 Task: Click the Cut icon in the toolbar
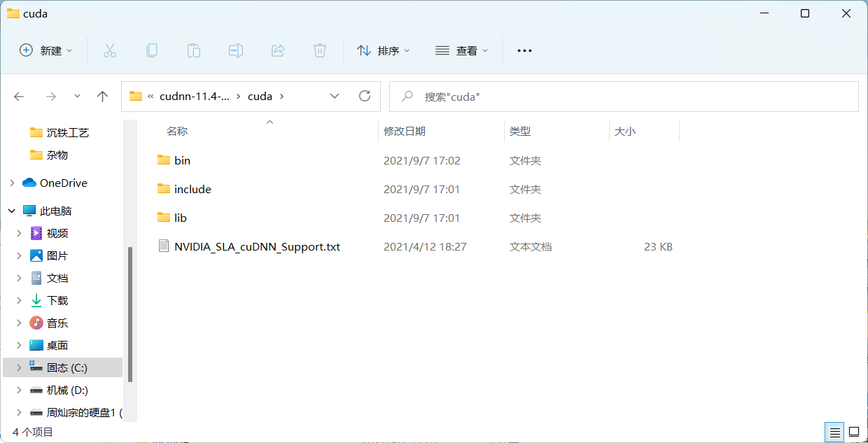[109, 50]
